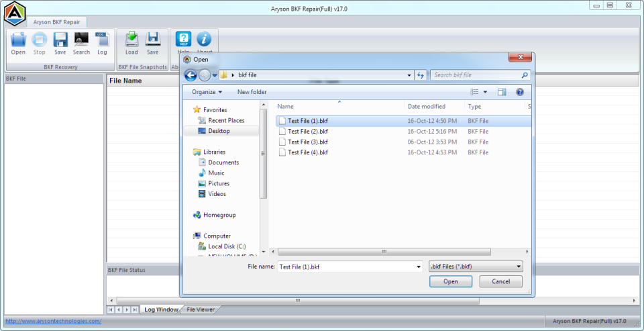The image size is (644, 331).
Task: Click the navigation pane vertical scrollbar
Action: click(263, 154)
